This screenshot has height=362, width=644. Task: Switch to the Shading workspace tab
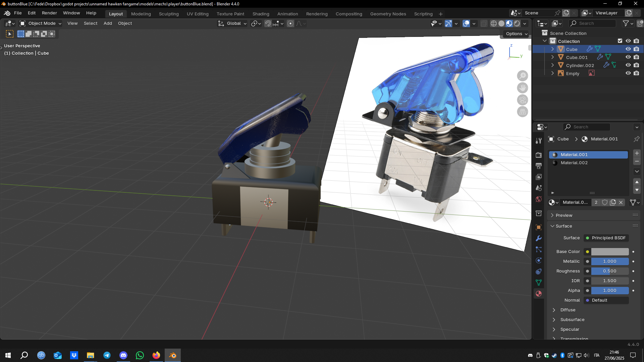[x=261, y=14]
